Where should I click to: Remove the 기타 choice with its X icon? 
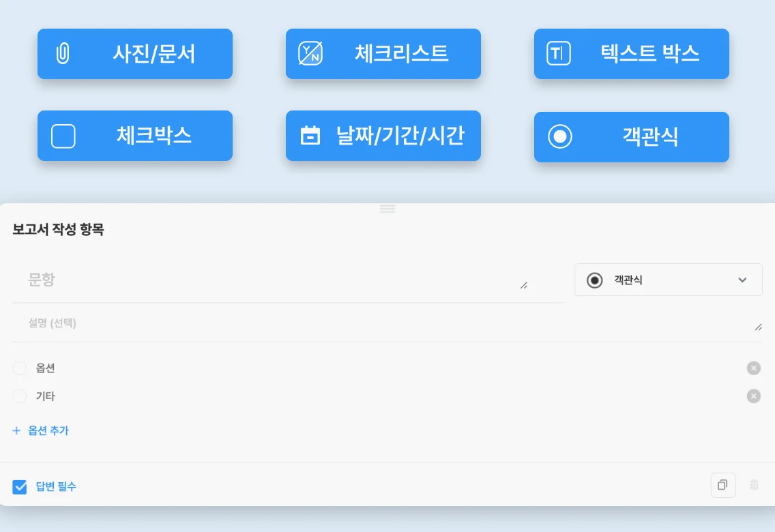(x=753, y=396)
